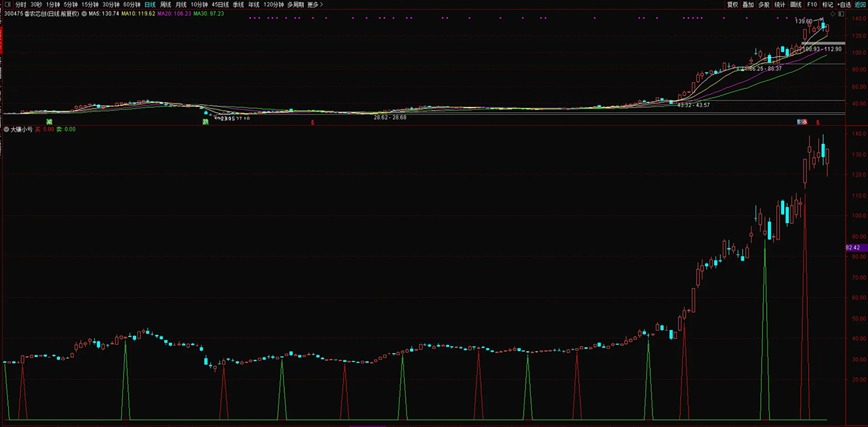
Task: Open the F10 company info
Action: 812,4
